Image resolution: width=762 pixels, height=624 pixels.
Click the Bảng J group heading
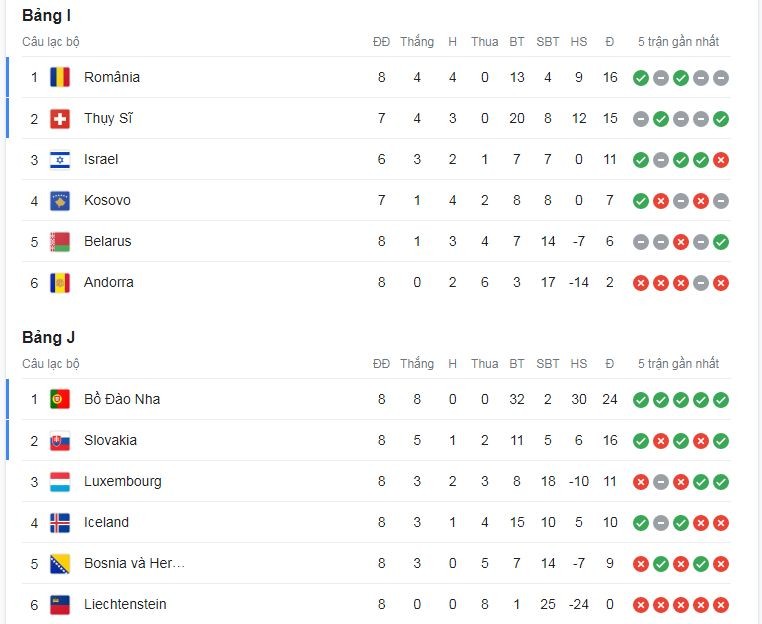(x=48, y=338)
